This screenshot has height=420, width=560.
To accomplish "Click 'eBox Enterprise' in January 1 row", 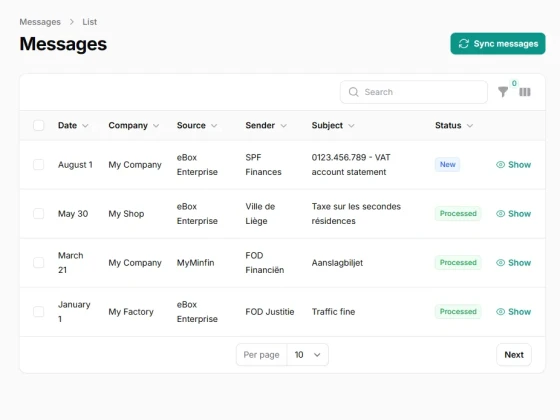I will tap(197, 311).
